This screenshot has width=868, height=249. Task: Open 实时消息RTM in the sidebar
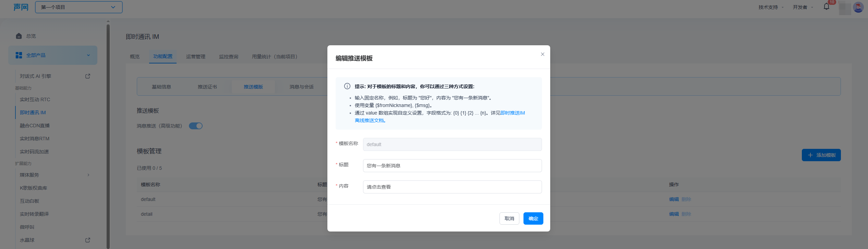35,139
